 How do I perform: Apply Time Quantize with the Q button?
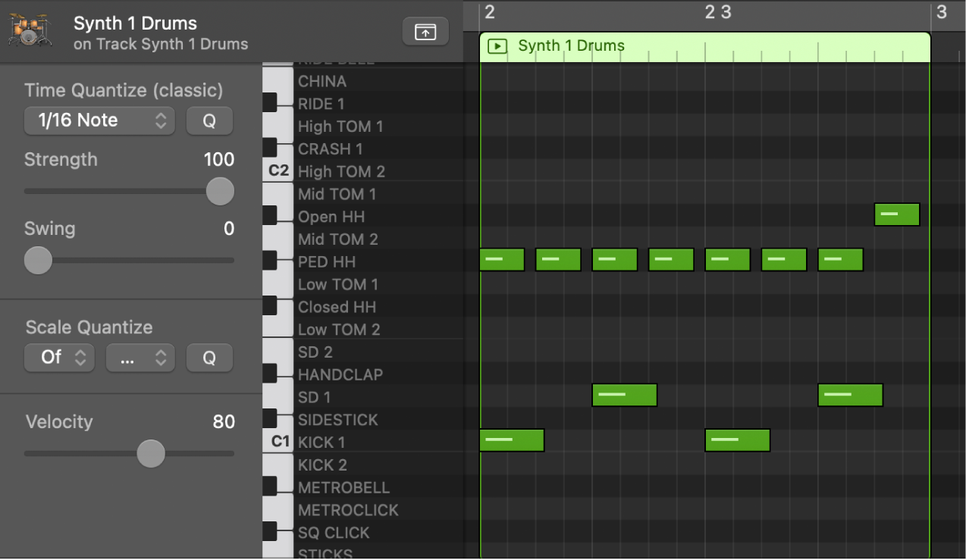(209, 120)
